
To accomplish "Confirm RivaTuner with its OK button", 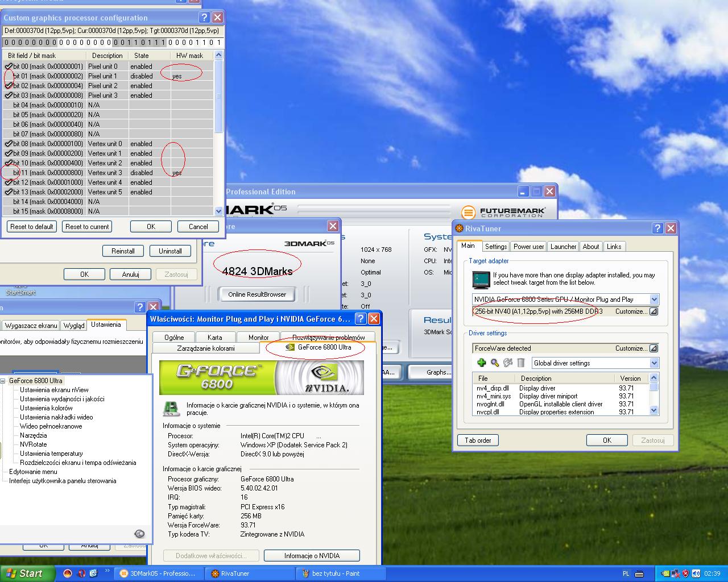I will 607,440.
